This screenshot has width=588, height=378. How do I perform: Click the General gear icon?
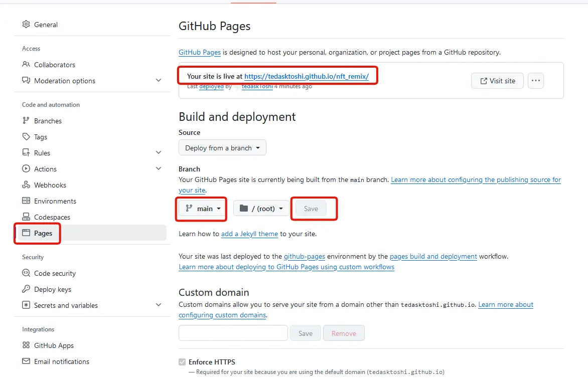26,25
